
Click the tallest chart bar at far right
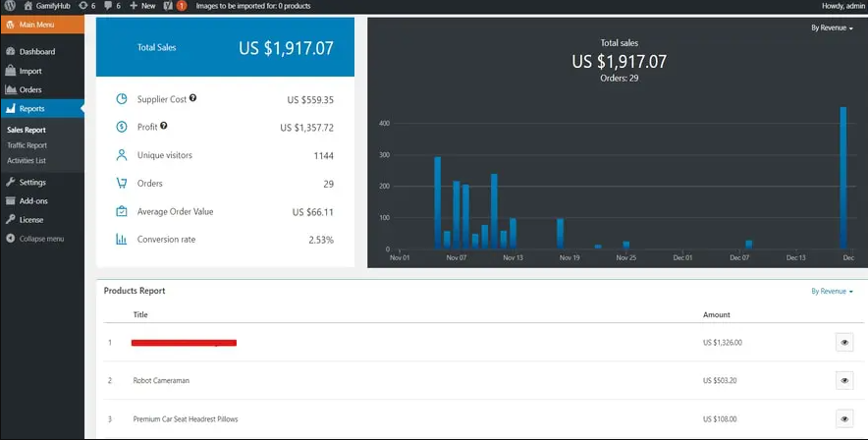[x=842, y=177]
